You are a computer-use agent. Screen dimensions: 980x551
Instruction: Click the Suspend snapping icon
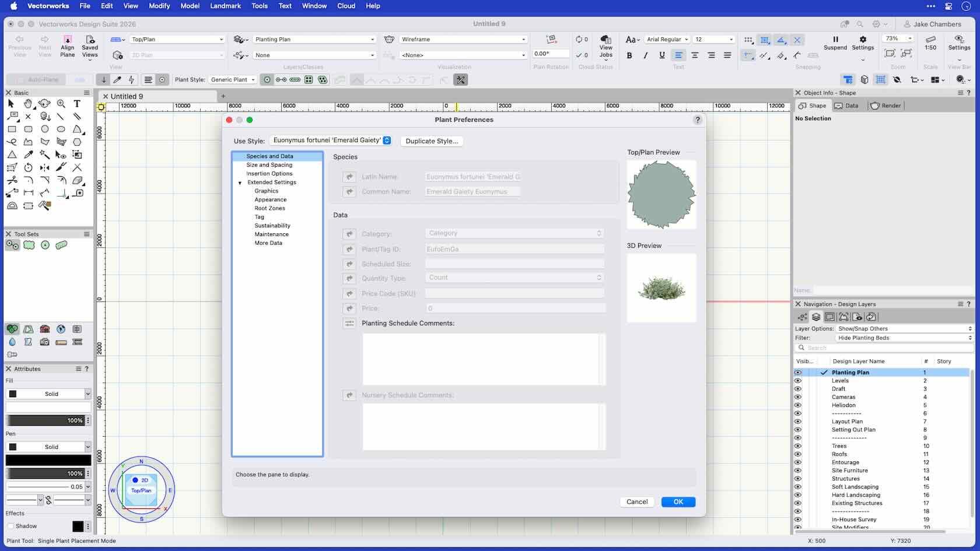[x=835, y=40]
